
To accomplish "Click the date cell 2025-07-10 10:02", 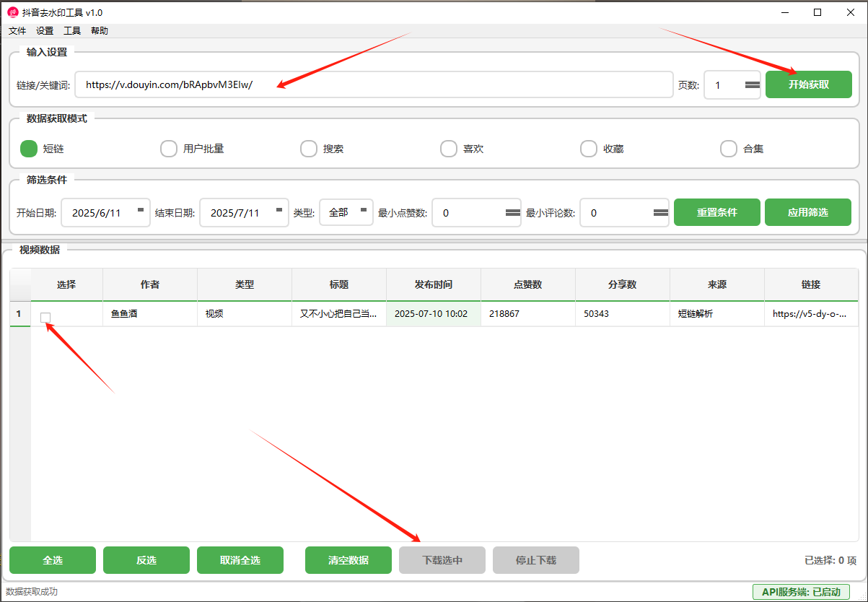I will point(434,314).
